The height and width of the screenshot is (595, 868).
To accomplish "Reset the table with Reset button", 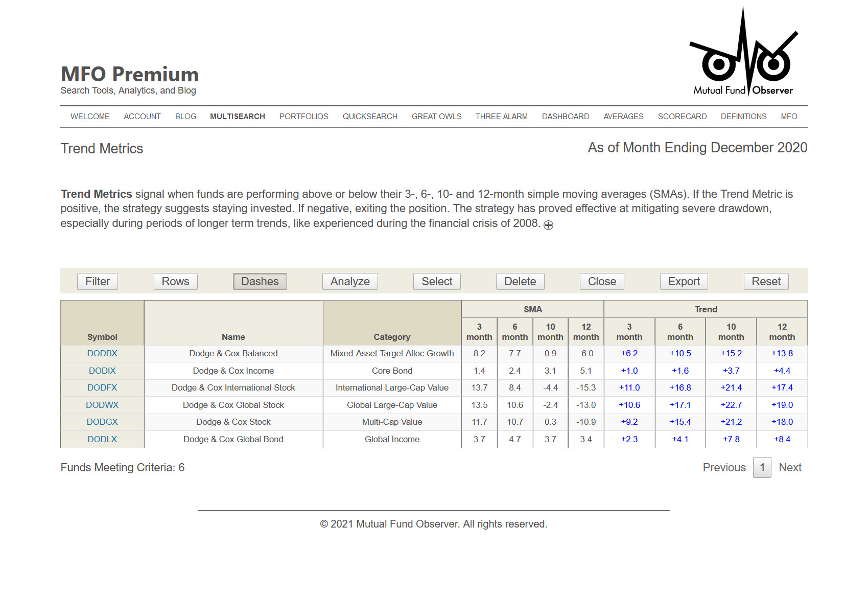I will (766, 282).
